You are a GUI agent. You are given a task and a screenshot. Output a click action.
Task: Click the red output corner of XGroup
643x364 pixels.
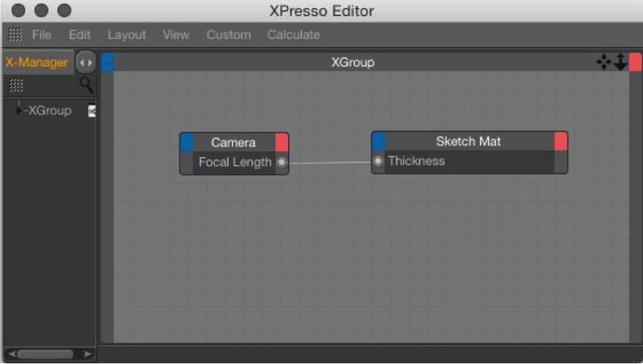(x=635, y=62)
